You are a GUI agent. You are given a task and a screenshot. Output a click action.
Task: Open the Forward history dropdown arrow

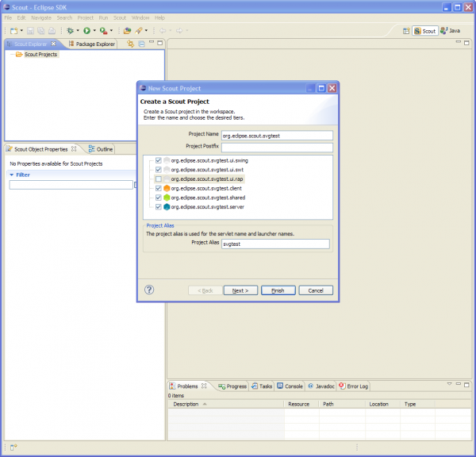click(187, 31)
